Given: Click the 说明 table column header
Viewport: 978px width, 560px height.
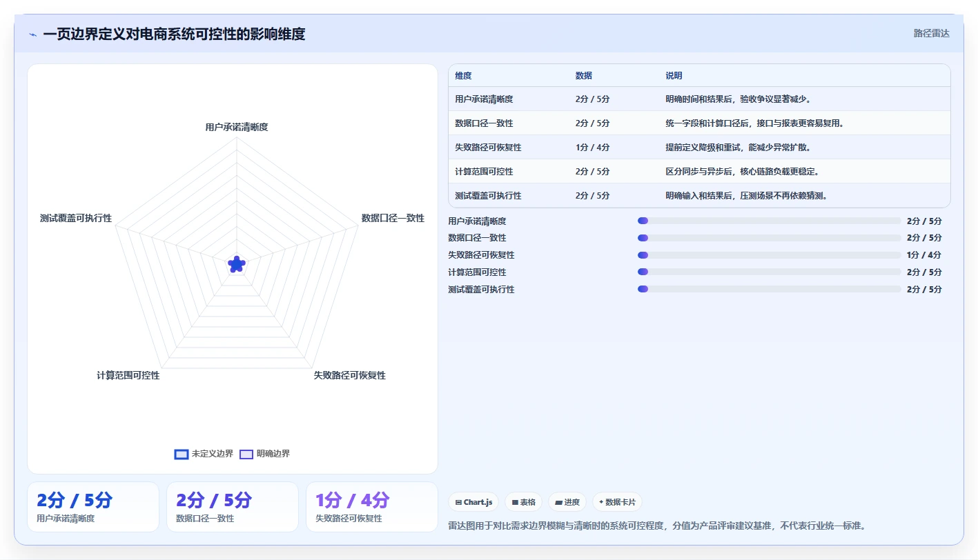Looking at the screenshot, I should [674, 76].
